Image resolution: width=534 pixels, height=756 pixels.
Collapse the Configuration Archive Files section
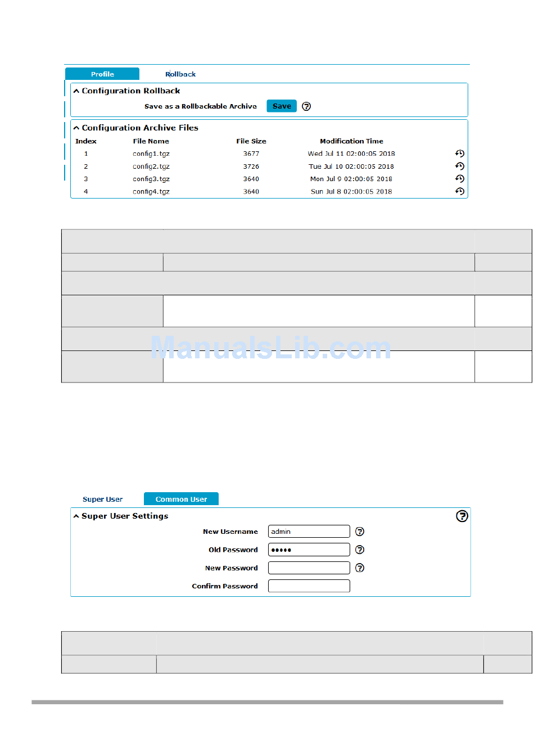point(76,128)
